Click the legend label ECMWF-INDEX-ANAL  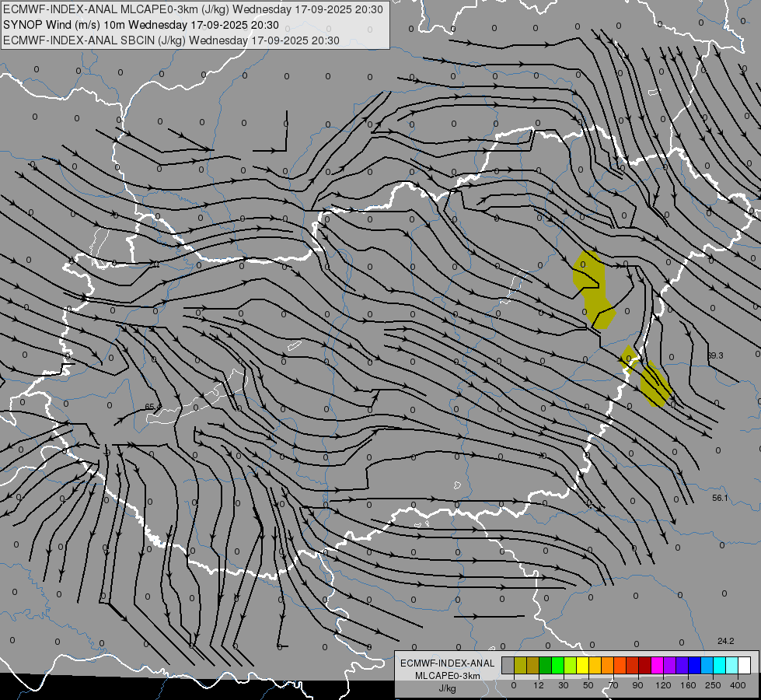coord(448,663)
